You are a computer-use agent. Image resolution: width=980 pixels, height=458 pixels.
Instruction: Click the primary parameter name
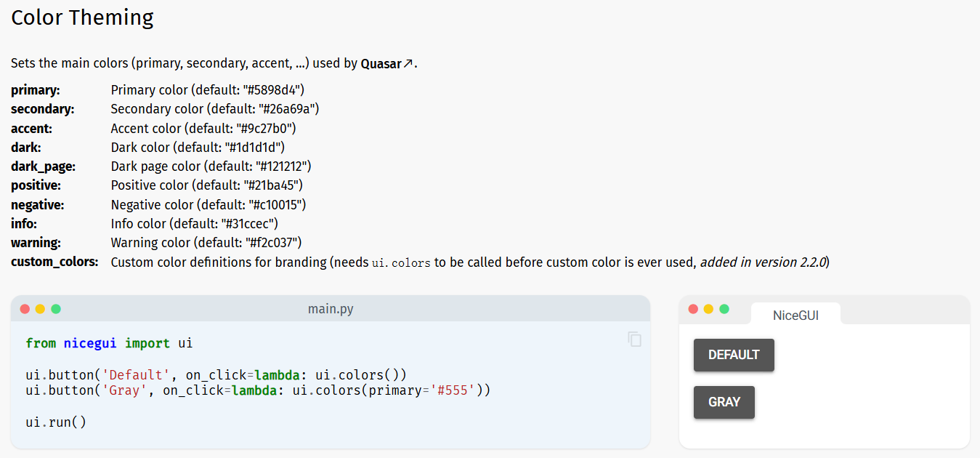pyautogui.click(x=35, y=90)
